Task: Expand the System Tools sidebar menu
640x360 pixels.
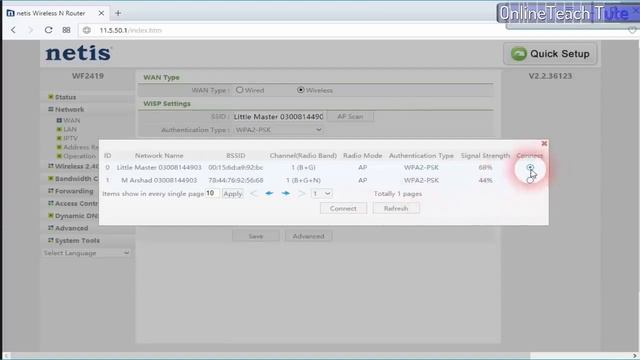Action: 77,240
